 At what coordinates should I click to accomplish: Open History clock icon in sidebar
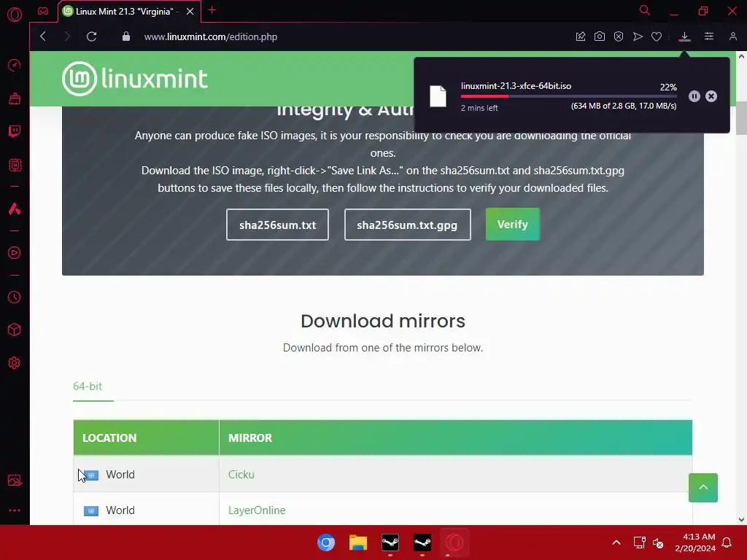click(x=15, y=297)
